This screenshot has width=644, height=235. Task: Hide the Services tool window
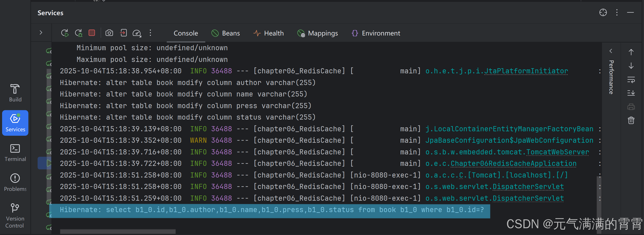click(x=630, y=12)
